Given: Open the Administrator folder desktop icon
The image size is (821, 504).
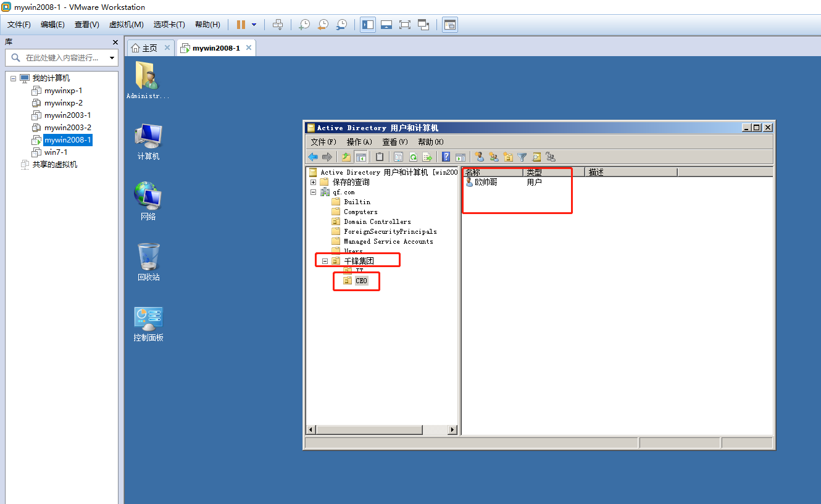Looking at the screenshot, I should tap(148, 80).
